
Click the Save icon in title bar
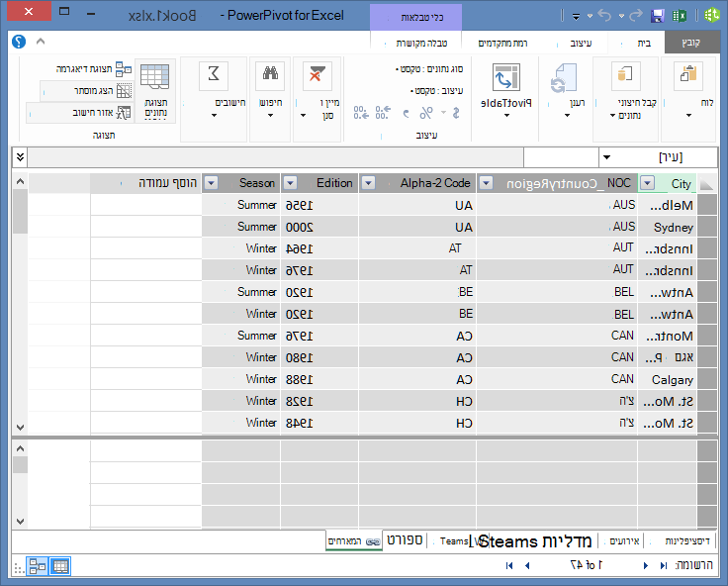pyautogui.click(x=657, y=16)
